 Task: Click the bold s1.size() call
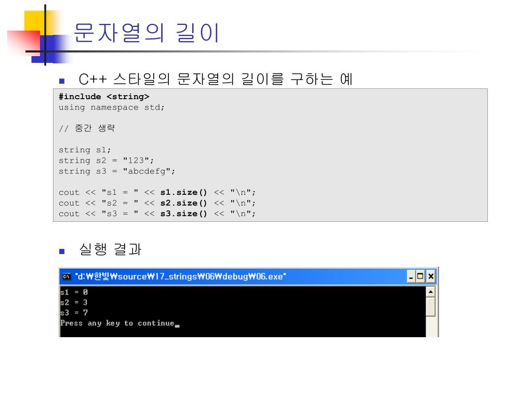pyautogui.click(x=183, y=192)
